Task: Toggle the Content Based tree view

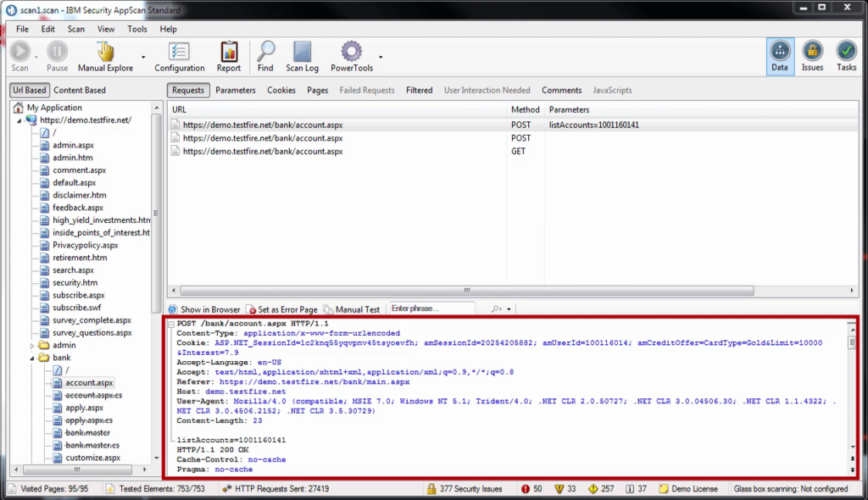Action: tap(80, 90)
